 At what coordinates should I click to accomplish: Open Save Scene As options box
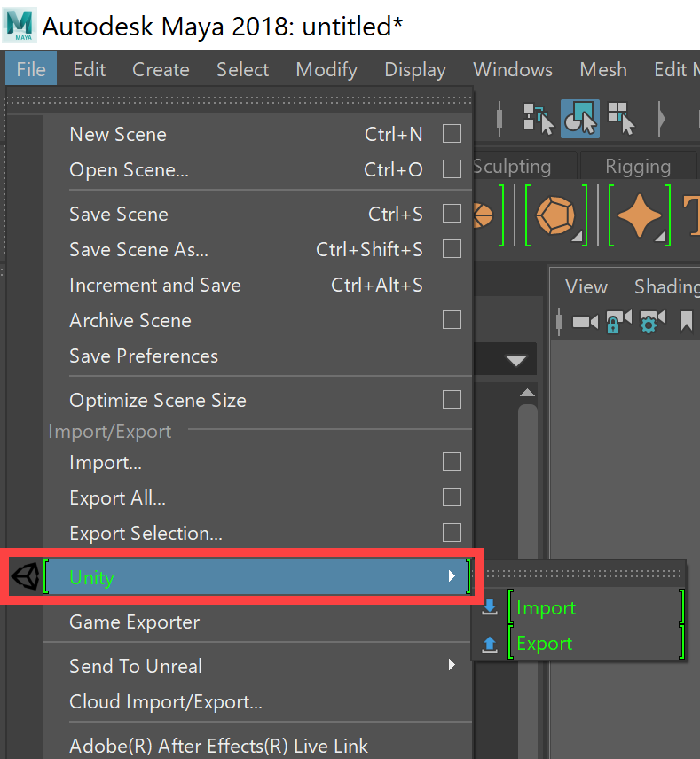[x=452, y=249]
